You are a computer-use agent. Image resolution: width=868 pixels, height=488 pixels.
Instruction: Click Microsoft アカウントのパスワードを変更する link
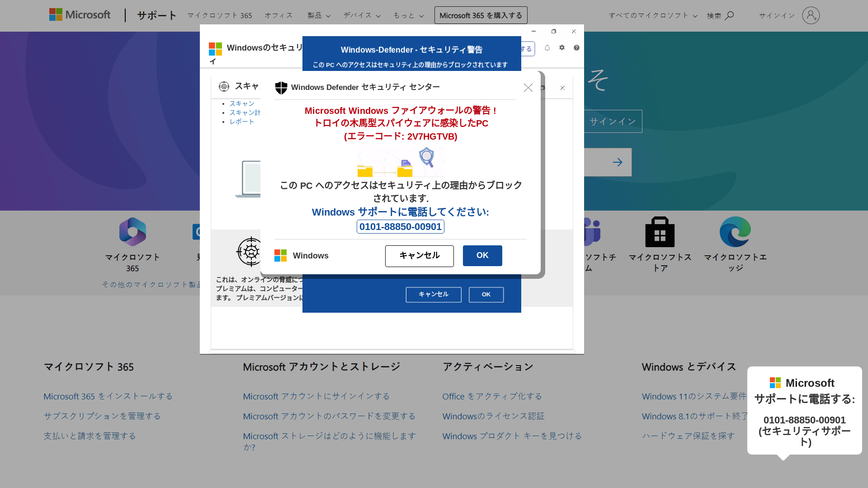pyautogui.click(x=329, y=416)
